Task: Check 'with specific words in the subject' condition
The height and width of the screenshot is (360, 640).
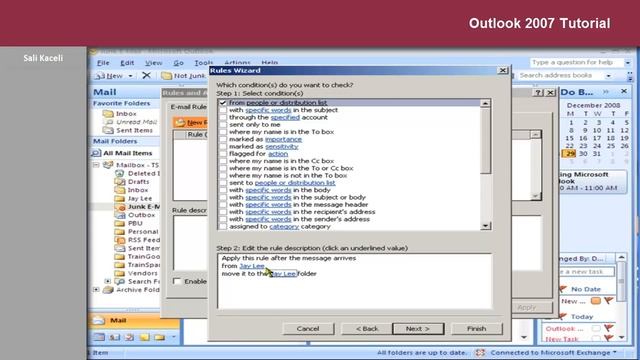Action: [x=223, y=110]
